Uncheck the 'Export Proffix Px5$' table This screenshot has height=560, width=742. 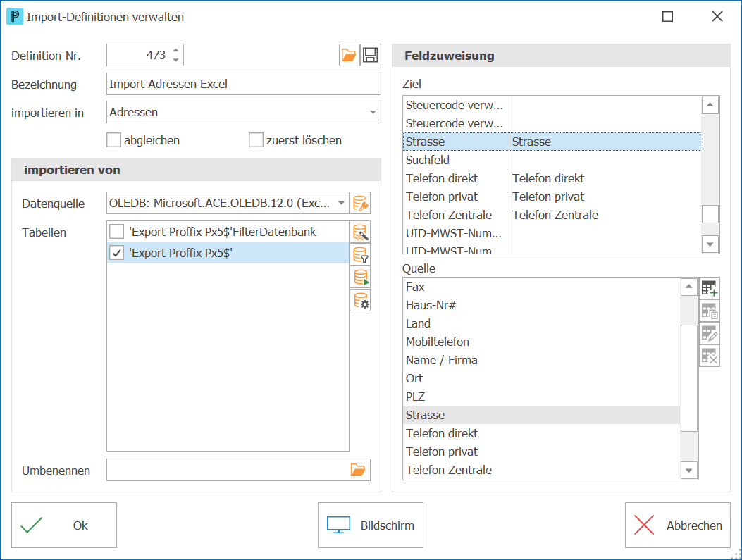pos(116,253)
